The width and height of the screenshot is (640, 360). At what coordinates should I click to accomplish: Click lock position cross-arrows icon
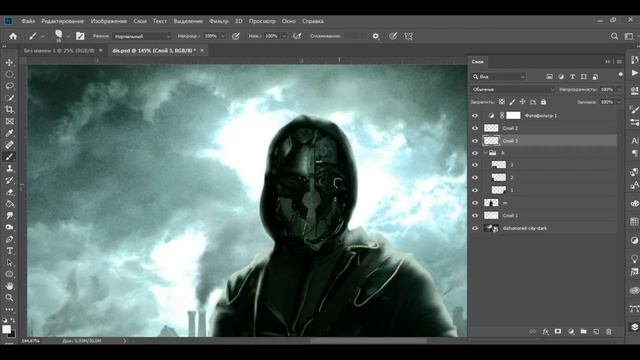(x=522, y=102)
